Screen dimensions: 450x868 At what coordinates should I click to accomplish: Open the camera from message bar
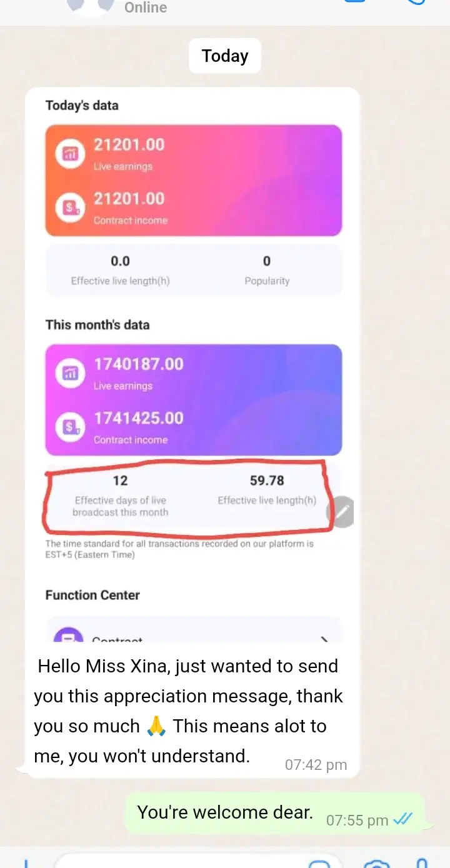(377, 864)
